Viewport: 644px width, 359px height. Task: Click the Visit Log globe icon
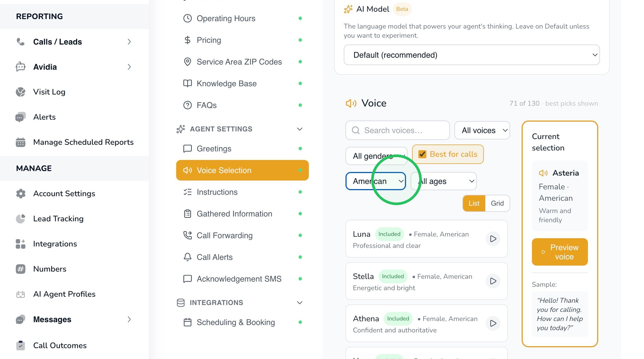tap(21, 92)
